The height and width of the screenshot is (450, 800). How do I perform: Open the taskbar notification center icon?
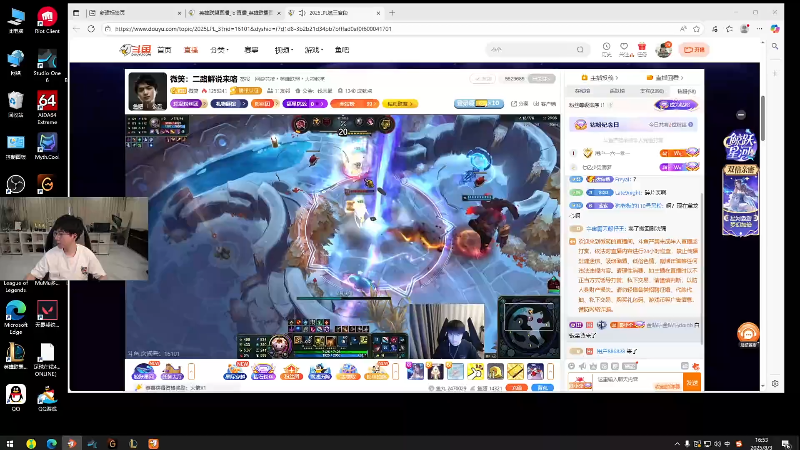point(786,443)
